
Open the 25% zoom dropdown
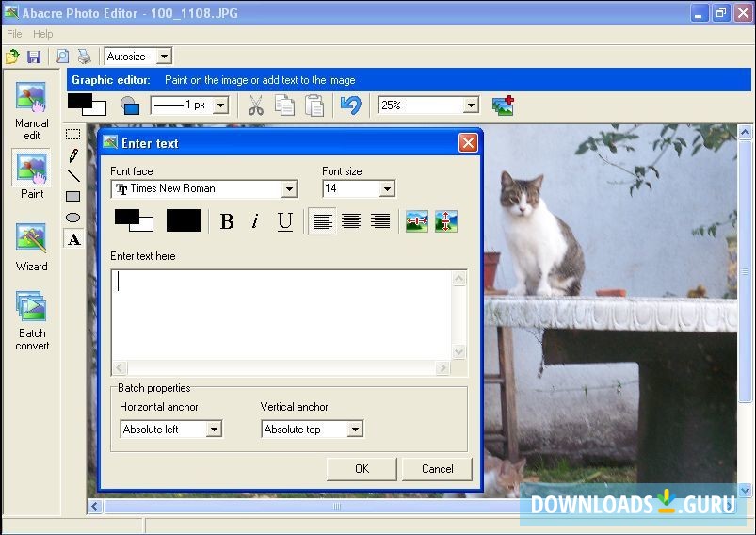pyautogui.click(x=471, y=105)
